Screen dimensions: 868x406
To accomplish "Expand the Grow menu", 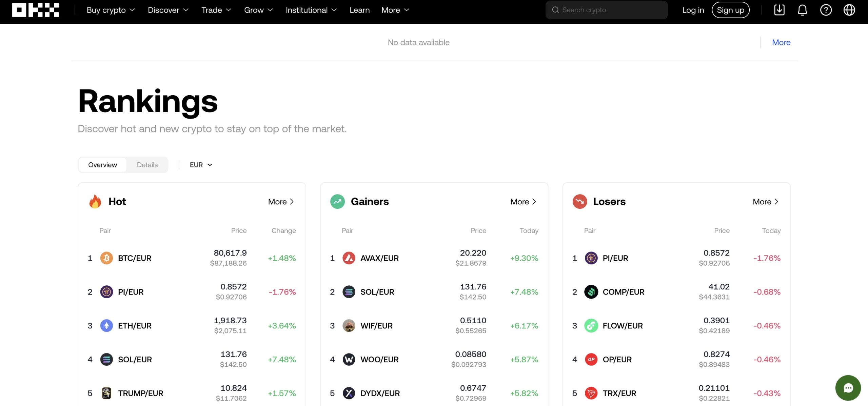I will pyautogui.click(x=258, y=10).
